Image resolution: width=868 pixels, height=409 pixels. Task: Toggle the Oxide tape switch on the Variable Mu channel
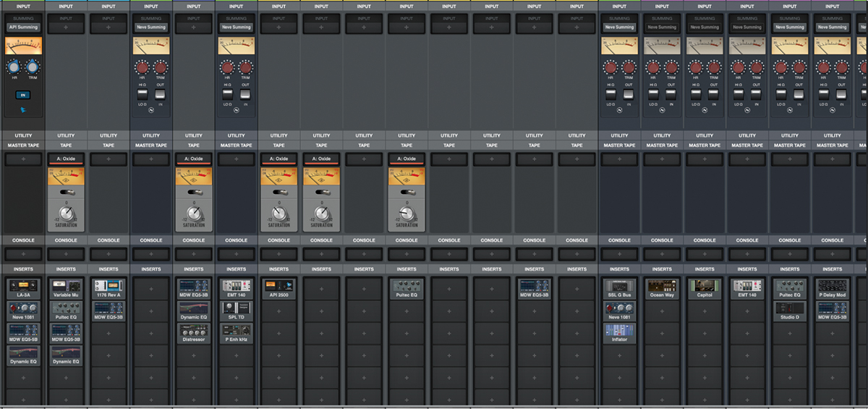click(66, 192)
